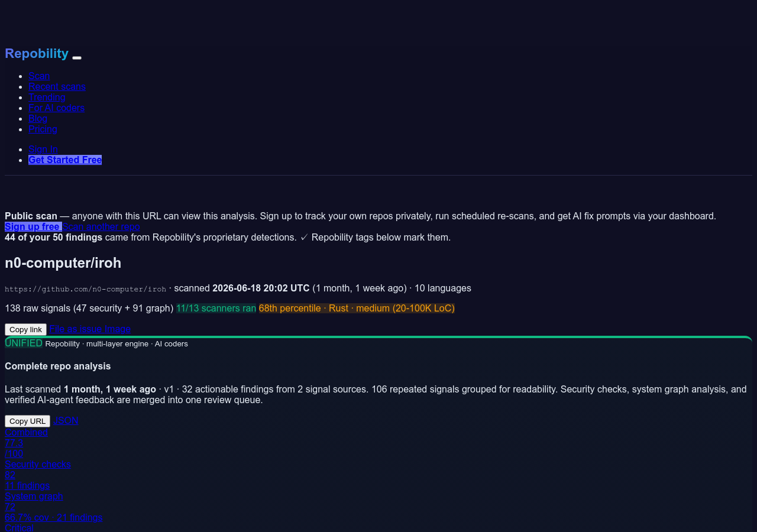
Task: Open the Scan nav link
Action: coord(39,76)
